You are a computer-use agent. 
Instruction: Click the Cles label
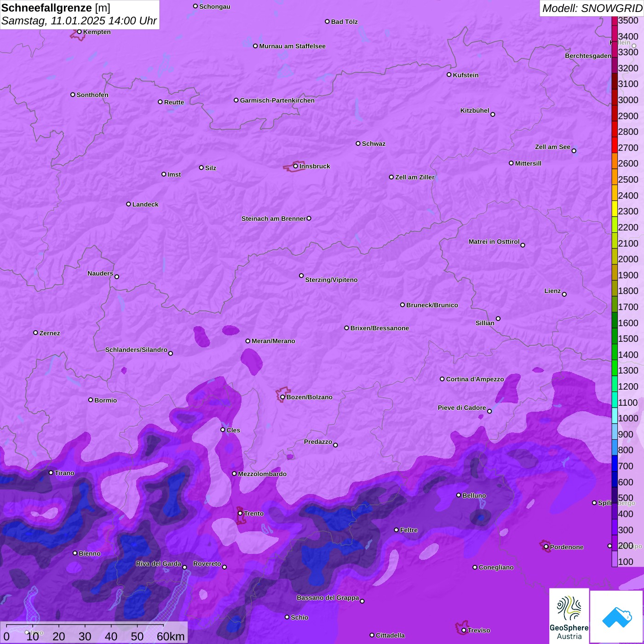point(233,430)
